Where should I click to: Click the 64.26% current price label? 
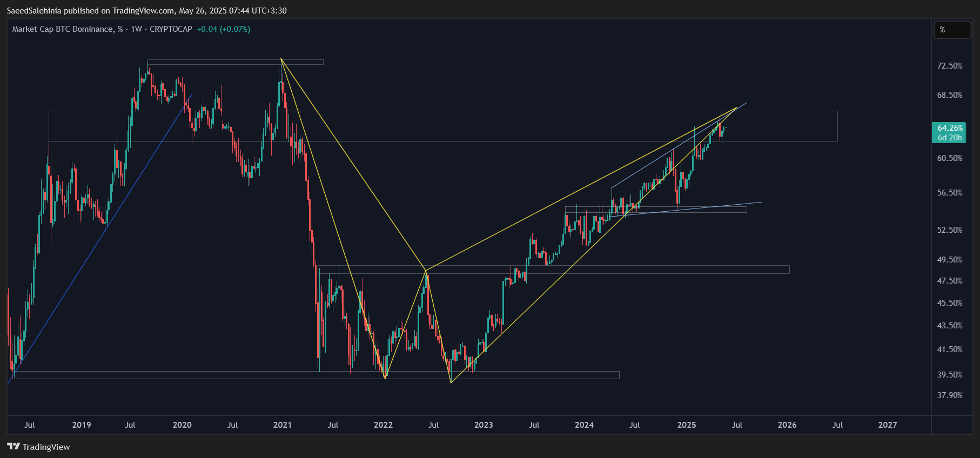tap(950, 128)
